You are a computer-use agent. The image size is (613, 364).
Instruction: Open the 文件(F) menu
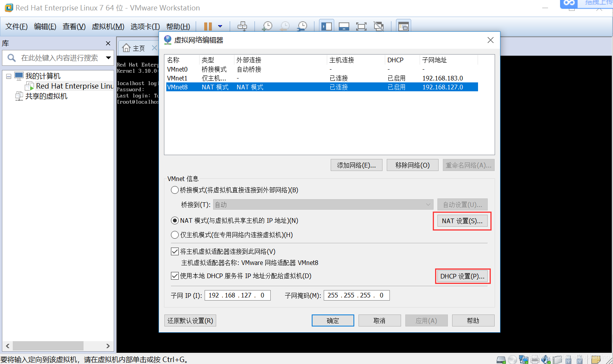point(16,27)
